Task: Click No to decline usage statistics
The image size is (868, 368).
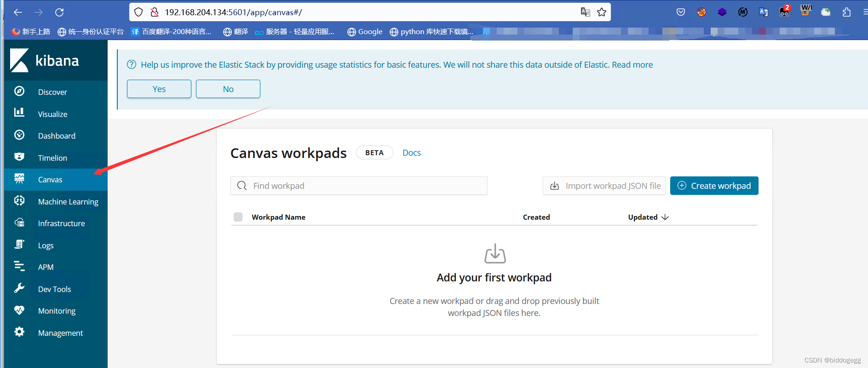Action: [228, 89]
